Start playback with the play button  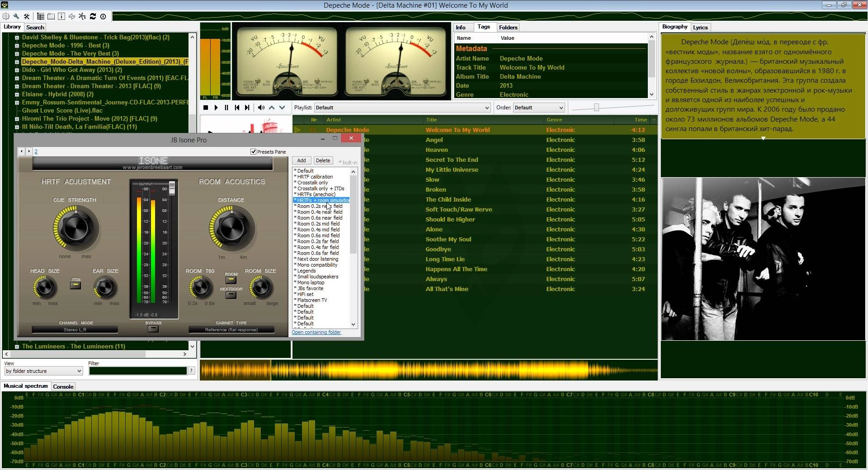tap(216, 108)
